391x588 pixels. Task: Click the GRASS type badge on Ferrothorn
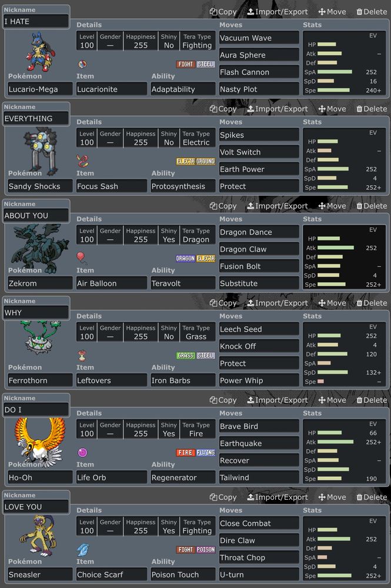[186, 356]
